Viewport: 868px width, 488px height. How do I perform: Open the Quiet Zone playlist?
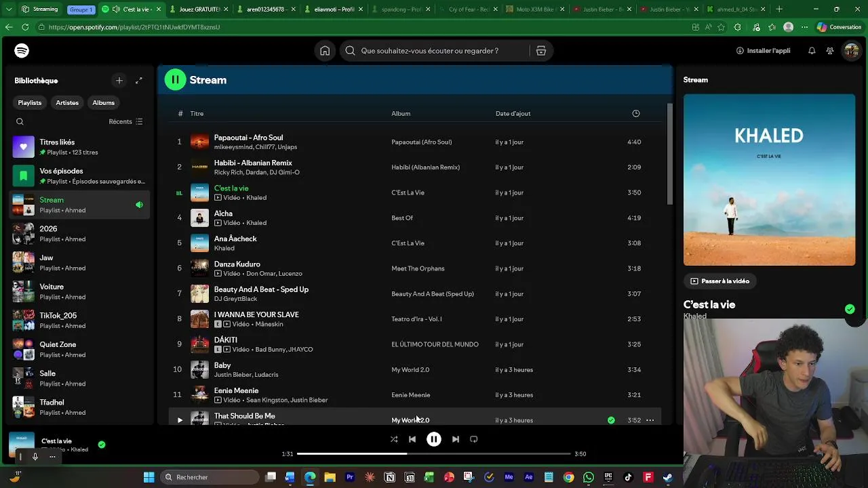click(x=80, y=350)
